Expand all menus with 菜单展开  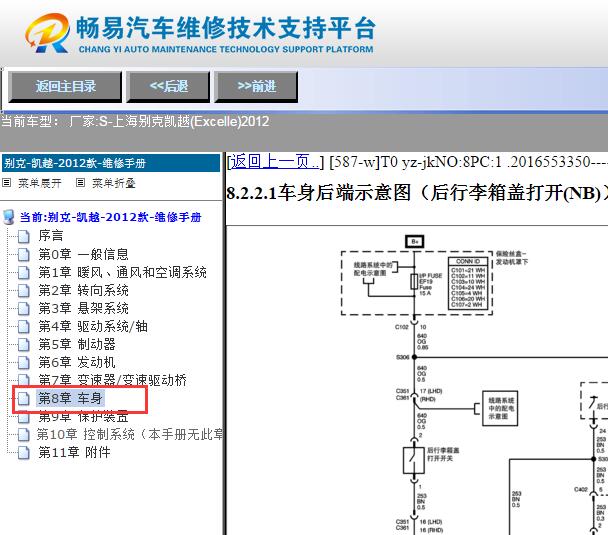[x=40, y=183]
